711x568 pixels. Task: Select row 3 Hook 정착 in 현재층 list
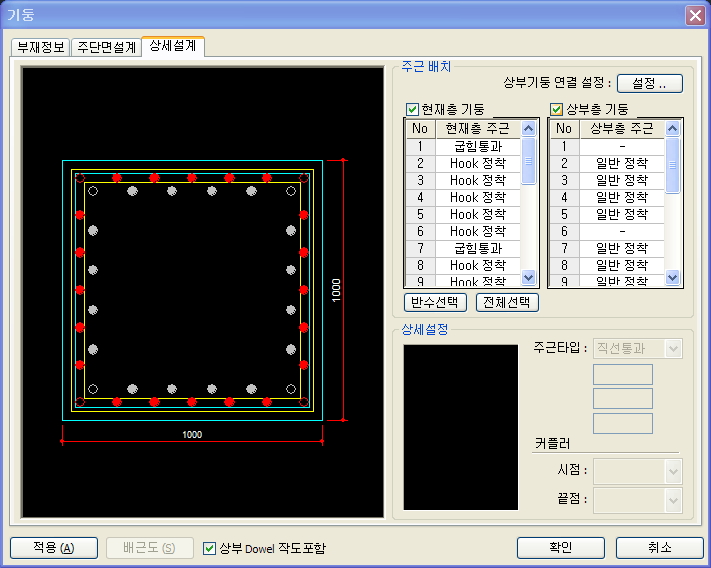coord(478,180)
